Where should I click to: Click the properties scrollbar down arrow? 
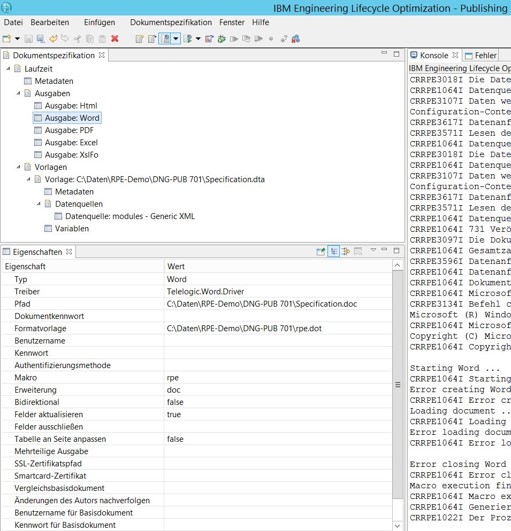398,526
